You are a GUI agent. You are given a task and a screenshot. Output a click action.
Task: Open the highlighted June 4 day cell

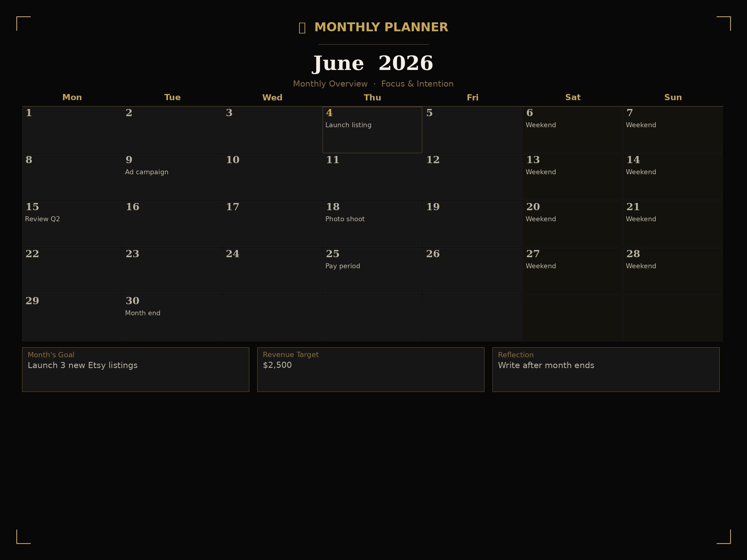coord(372,130)
